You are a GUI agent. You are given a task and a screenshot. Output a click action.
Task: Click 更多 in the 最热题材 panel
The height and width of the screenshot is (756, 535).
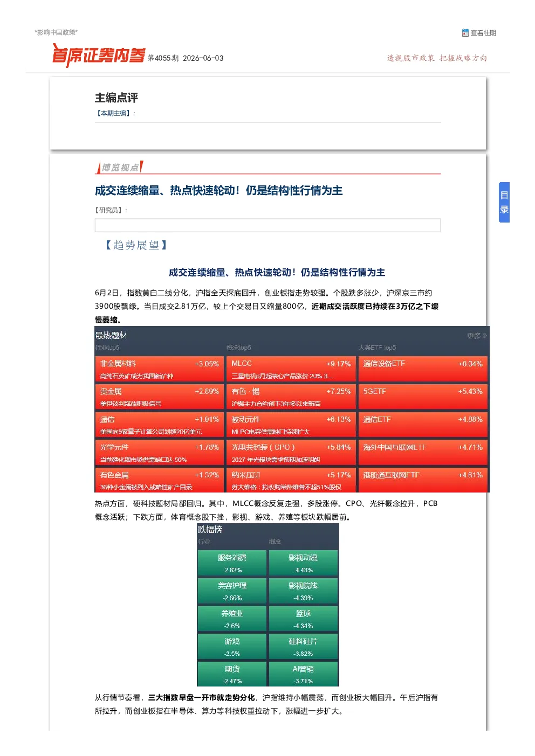[477, 336]
